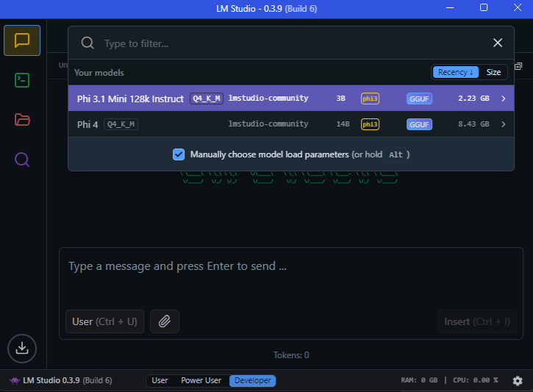
Task: Open the Chat view in the sidebar
Action: tap(22, 40)
